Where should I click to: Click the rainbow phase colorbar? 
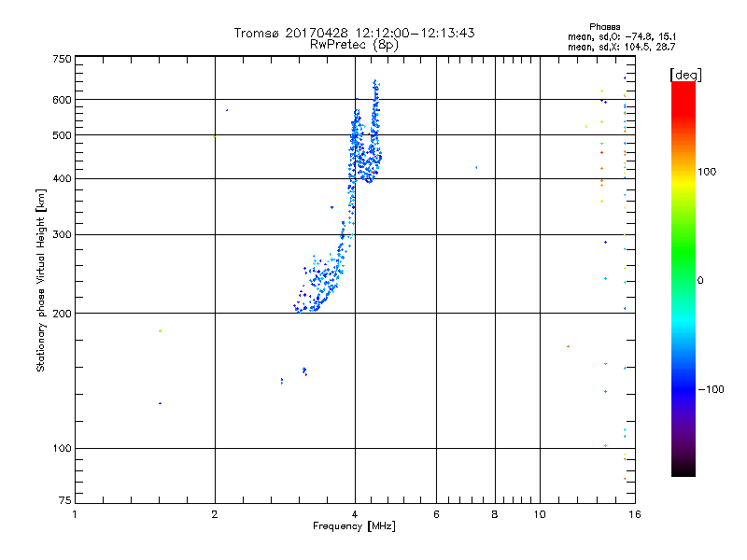click(684, 279)
